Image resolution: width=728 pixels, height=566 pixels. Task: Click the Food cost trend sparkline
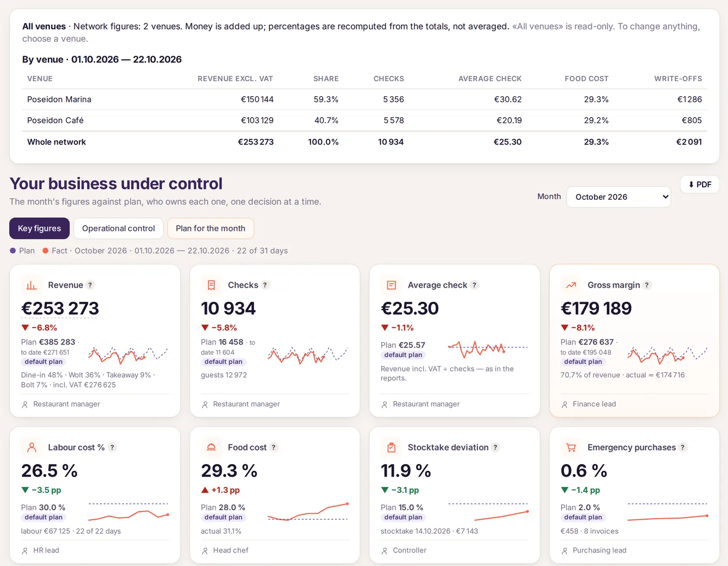coord(308,511)
